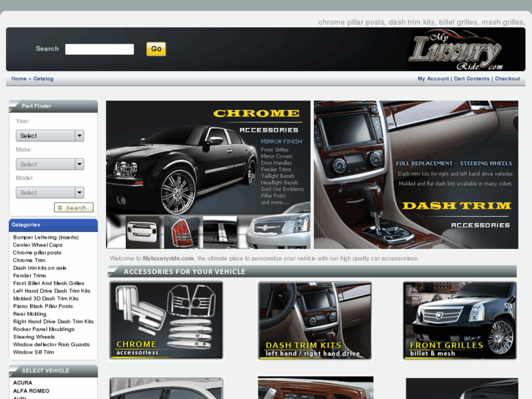
Task: Open Dash Trim Kits tile
Action: [x=315, y=320]
